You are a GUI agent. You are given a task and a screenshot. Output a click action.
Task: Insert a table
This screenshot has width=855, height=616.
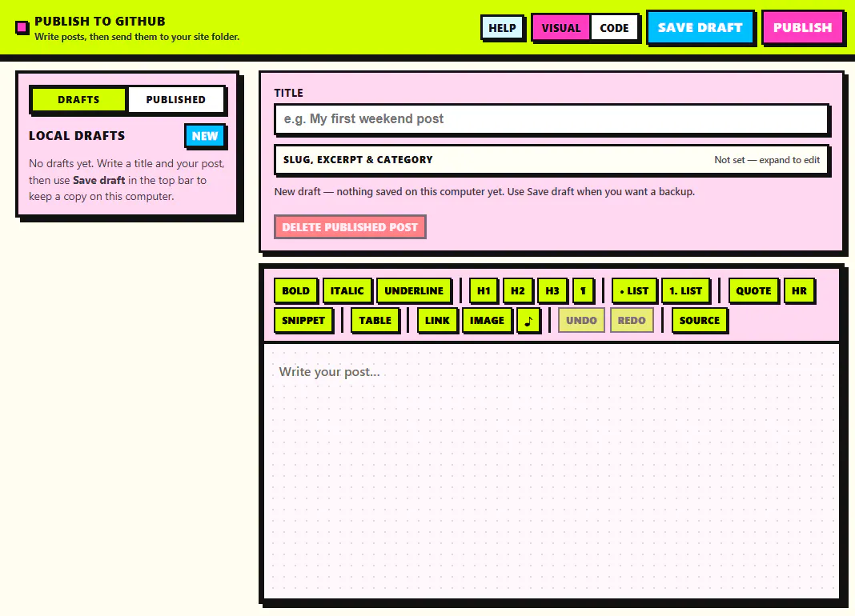click(375, 320)
